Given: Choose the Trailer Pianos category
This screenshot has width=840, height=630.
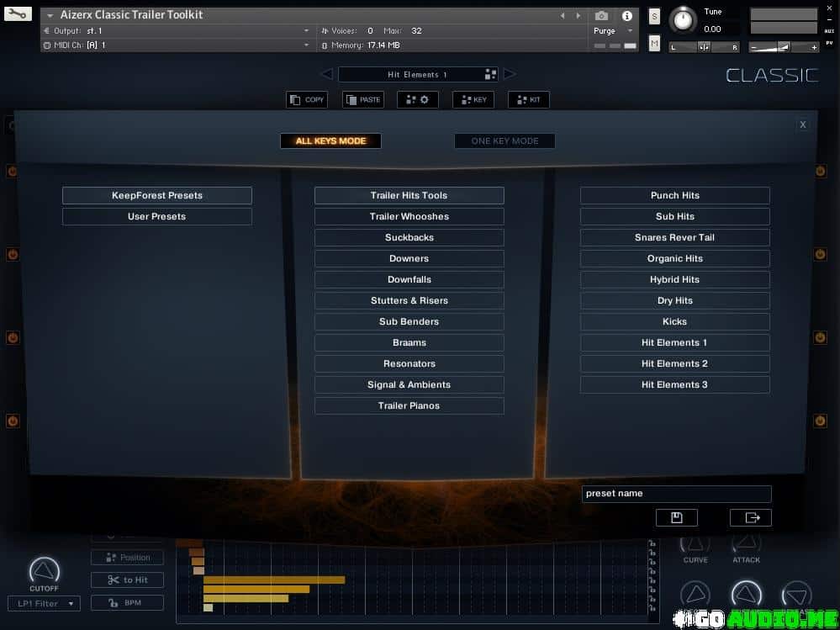Looking at the screenshot, I should pyautogui.click(x=409, y=405).
